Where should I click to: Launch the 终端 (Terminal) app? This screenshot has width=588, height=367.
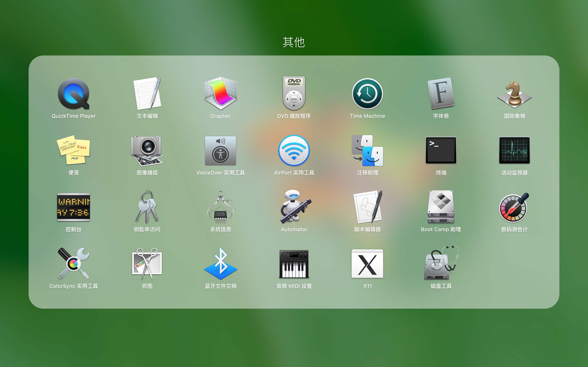coord(441,150)
